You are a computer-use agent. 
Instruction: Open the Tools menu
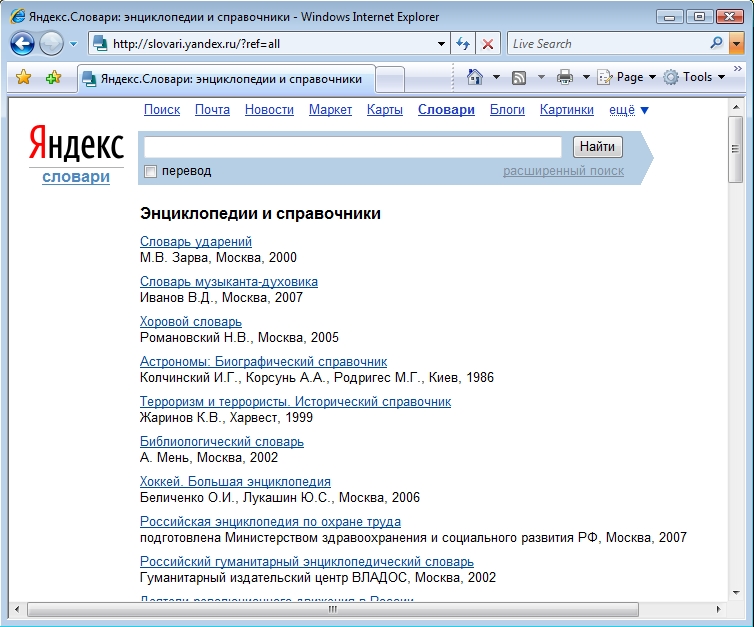pos(694,77)
